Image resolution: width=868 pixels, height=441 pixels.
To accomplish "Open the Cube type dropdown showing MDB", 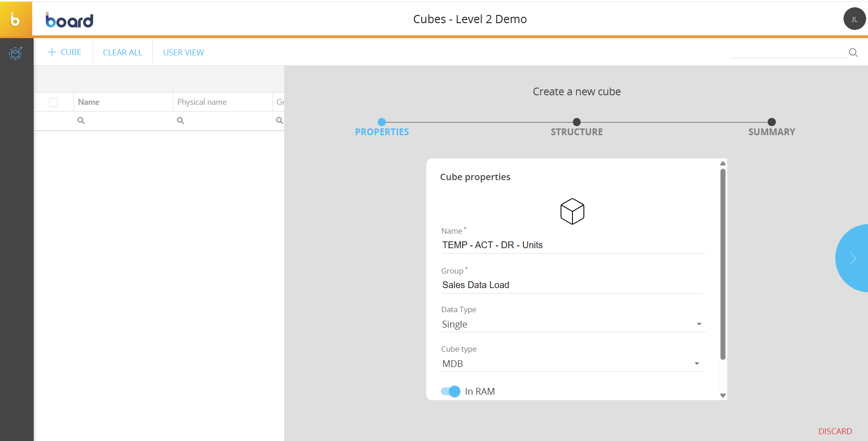I will (572, 364).
